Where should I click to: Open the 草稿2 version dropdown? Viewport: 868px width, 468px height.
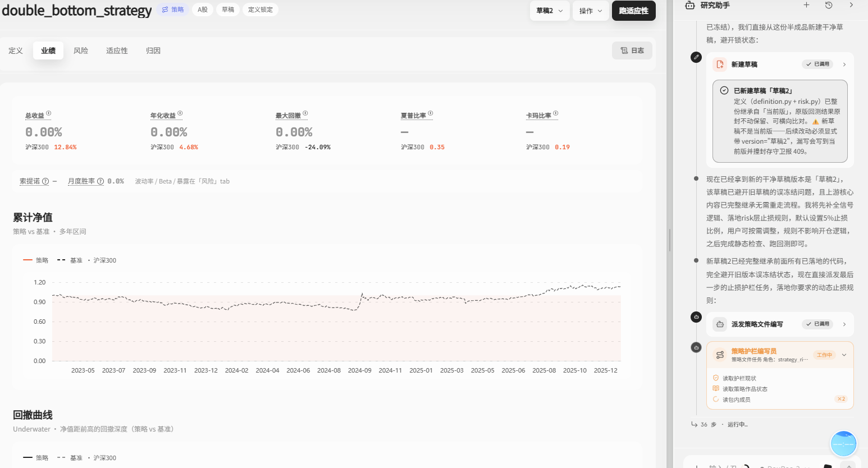550,11
